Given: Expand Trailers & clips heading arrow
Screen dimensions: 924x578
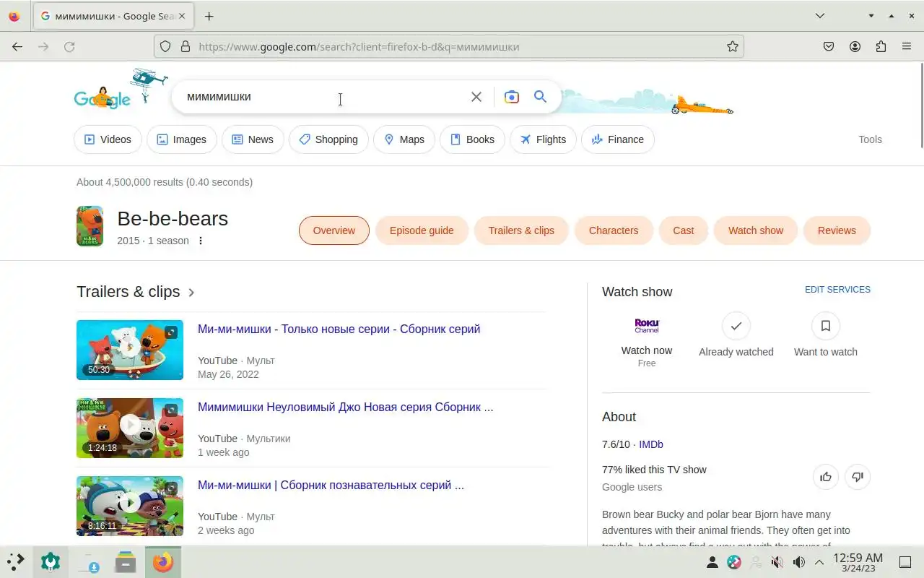Looking at the screenshot, I should tap(191, 293).
